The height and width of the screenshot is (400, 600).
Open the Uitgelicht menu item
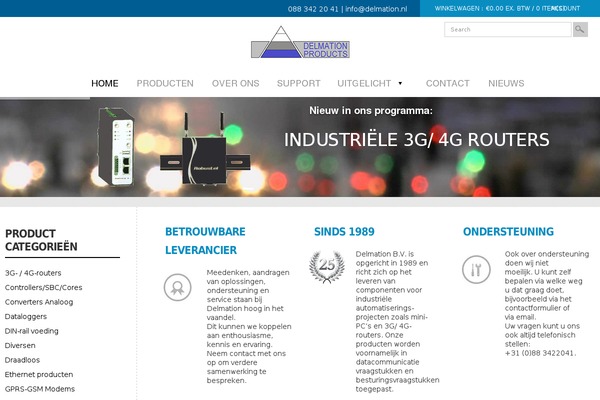pyautogui.click(x=364, y=83)
